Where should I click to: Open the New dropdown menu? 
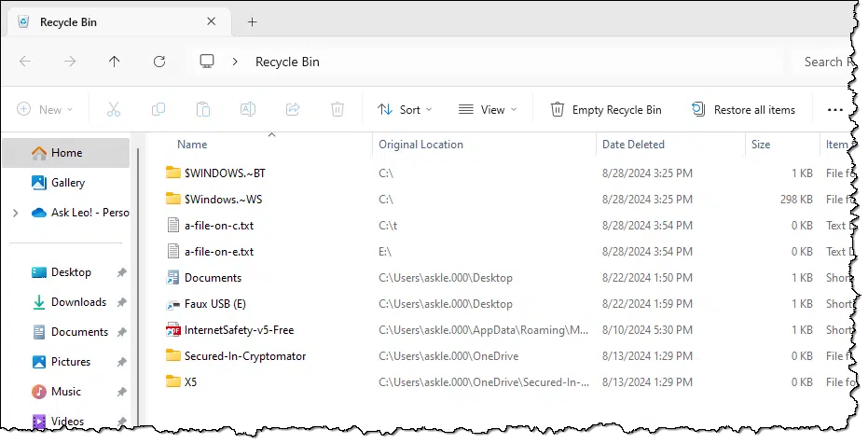[45, 110]
